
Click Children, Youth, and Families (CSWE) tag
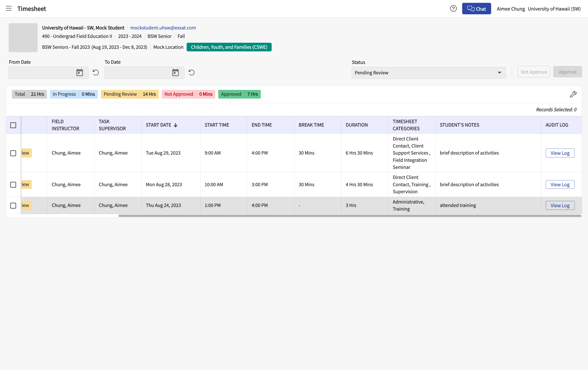pos(229,47)
